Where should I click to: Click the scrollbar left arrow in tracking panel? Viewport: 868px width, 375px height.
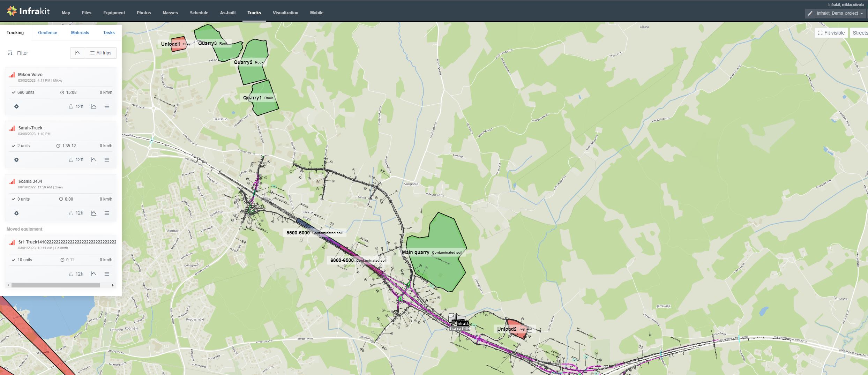click(x=9, y=285)
